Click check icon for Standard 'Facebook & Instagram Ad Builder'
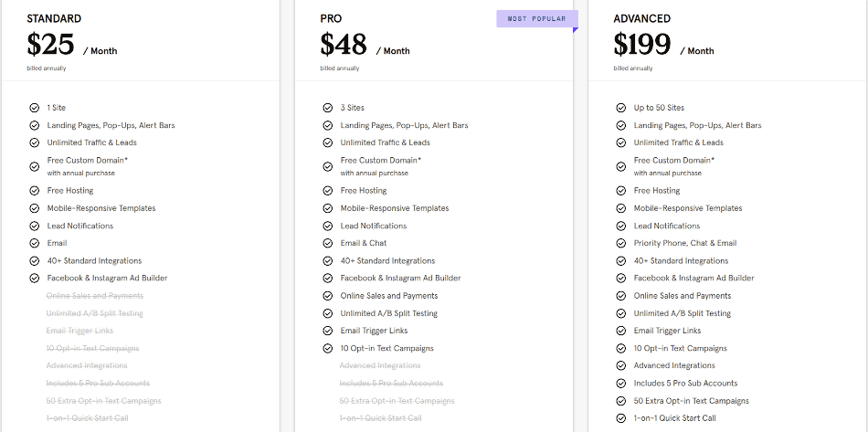This screenshot has height=432, width=868. pos(34,278)
